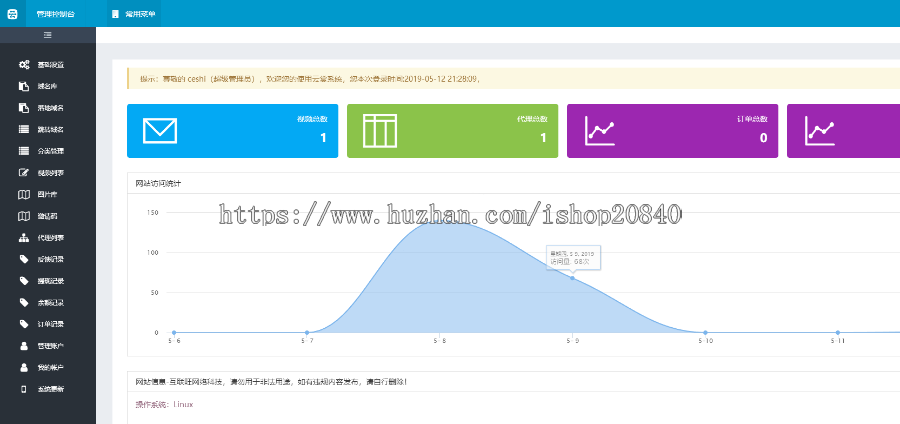Click the chart icon on the rightmost purple card
Screen dimensions: 900x424
point(820,131)
